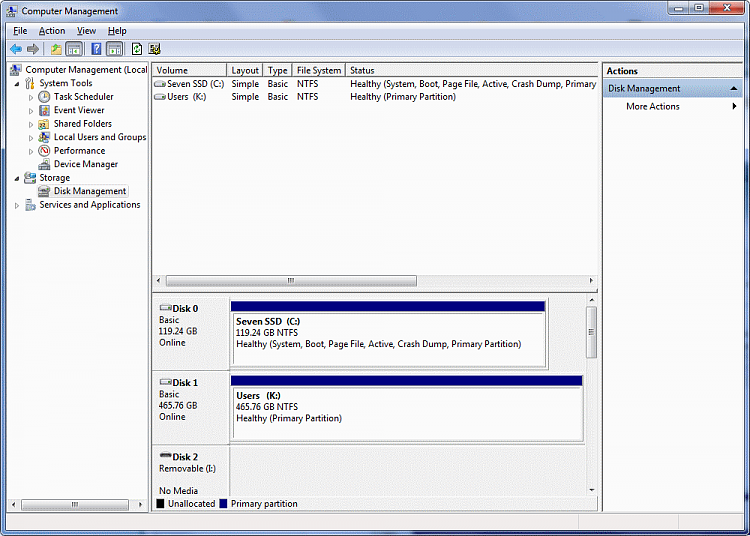This screenshot has height=536, width=750.
Task: Click Healthy (Primary Partition) status in volume list
Action: tap(403, 97)
